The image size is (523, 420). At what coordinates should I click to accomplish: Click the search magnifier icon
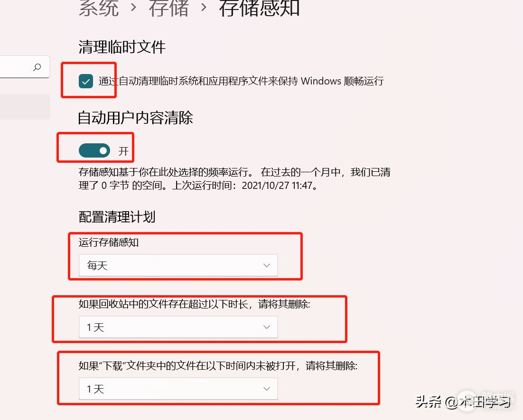[x=37, y=67]
